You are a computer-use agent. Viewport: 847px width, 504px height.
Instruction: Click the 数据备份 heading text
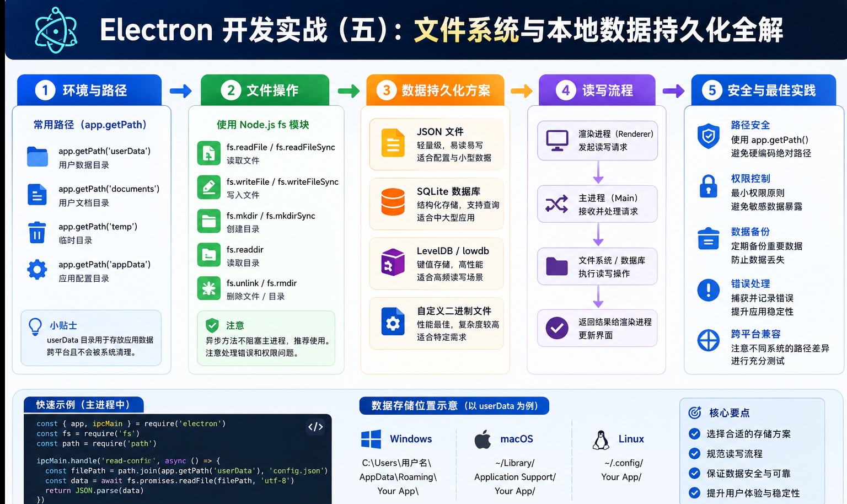[750, 232]
